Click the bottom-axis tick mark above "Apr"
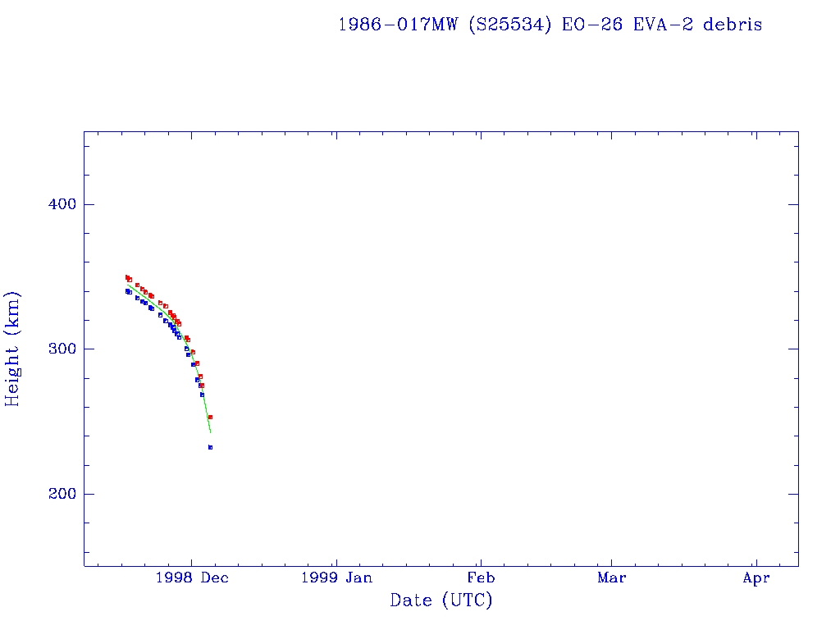Viewport: 840px width, 630px height. [756, 562]
